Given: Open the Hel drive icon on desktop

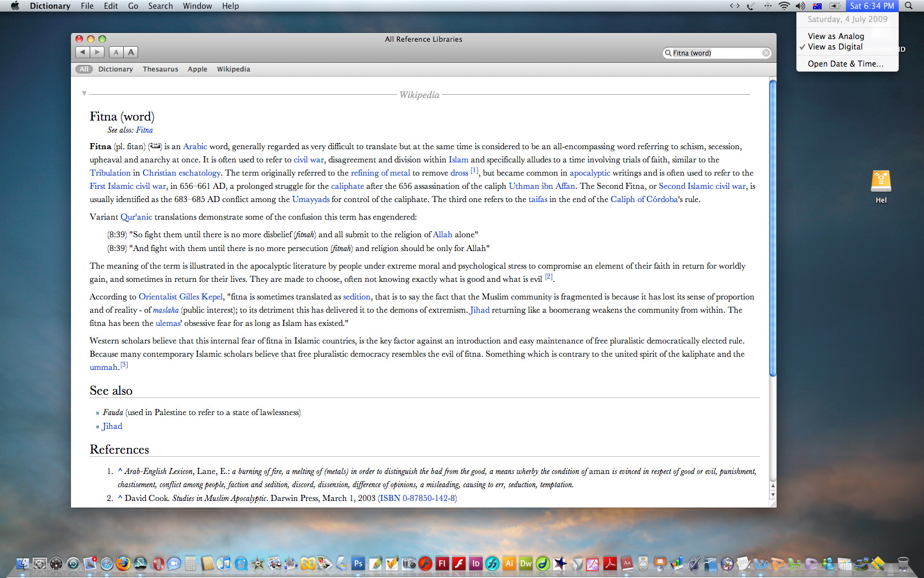Looking at the screenshot, I should pos(881,181).
